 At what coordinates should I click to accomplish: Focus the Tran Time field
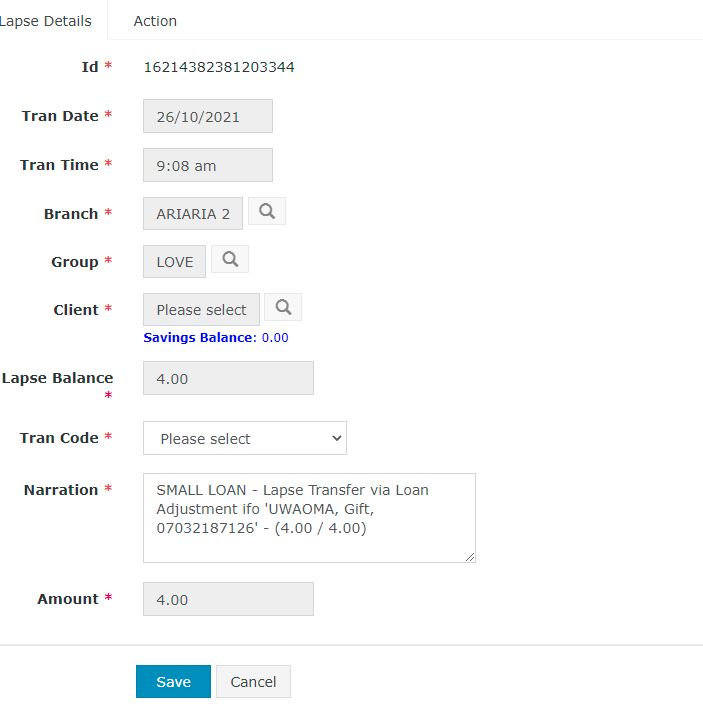(208, 165)
